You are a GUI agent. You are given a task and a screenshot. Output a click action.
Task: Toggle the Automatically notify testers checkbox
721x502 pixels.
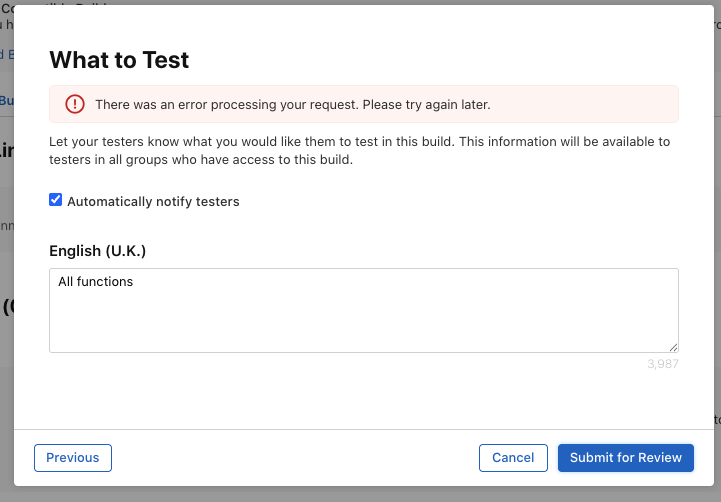56,200
